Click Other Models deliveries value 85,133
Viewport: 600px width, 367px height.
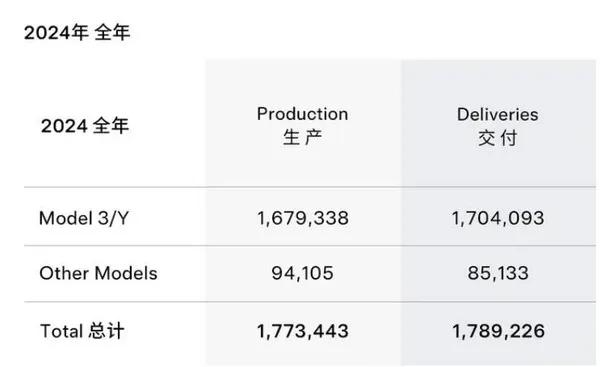pyautogui.click(x=497, y=273)
